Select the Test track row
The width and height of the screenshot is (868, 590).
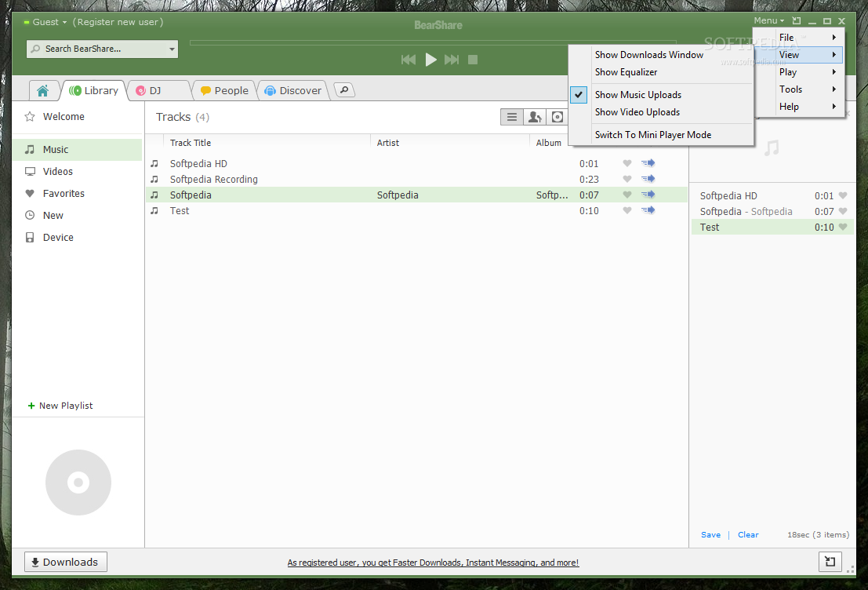point(416,210)
